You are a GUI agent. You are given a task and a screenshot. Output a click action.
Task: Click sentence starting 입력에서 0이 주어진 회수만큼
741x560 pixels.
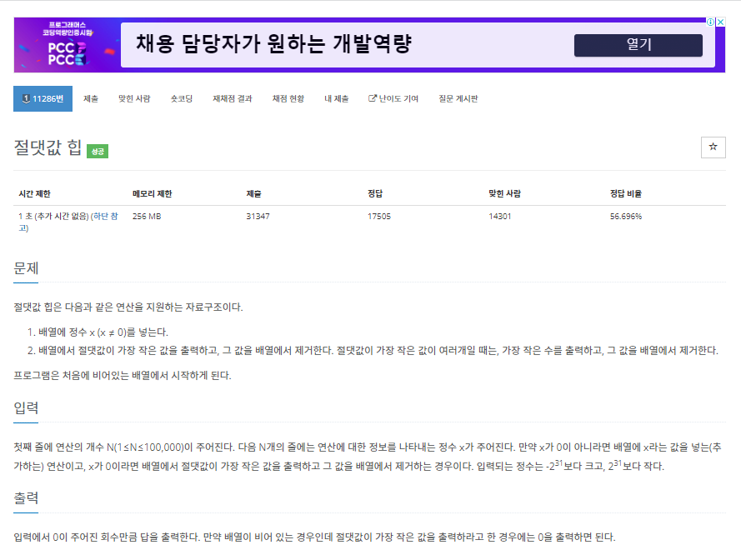point(314,537)
